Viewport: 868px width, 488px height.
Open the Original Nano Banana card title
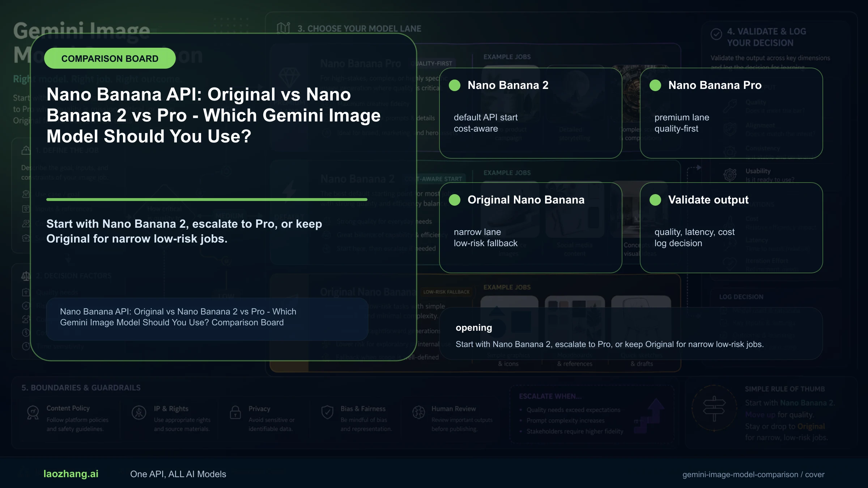point(526,200)
